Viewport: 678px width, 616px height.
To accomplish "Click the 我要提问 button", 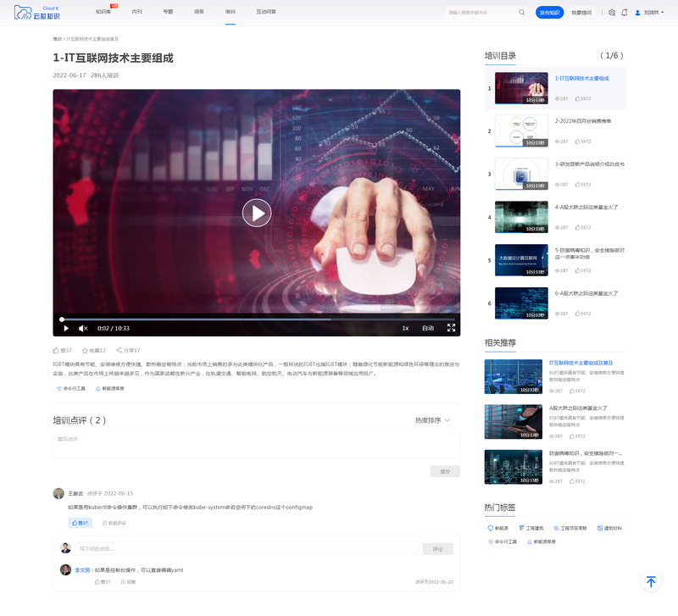I will click(581, 13).
